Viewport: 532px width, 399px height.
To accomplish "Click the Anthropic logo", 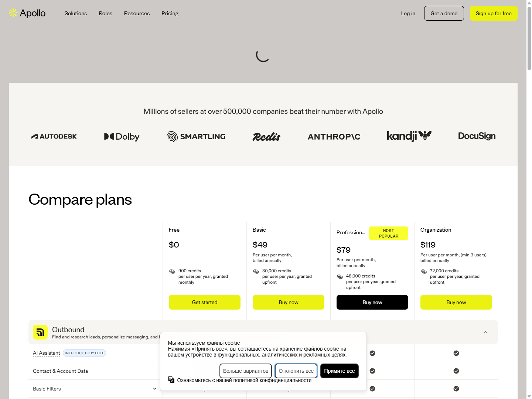I will pos(334,136).
